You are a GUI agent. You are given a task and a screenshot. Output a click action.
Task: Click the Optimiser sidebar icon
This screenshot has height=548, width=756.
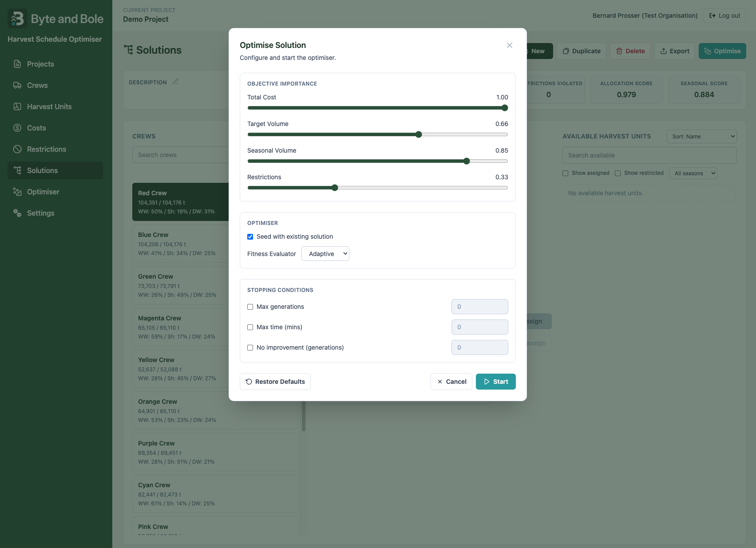(x=17, y=192)
